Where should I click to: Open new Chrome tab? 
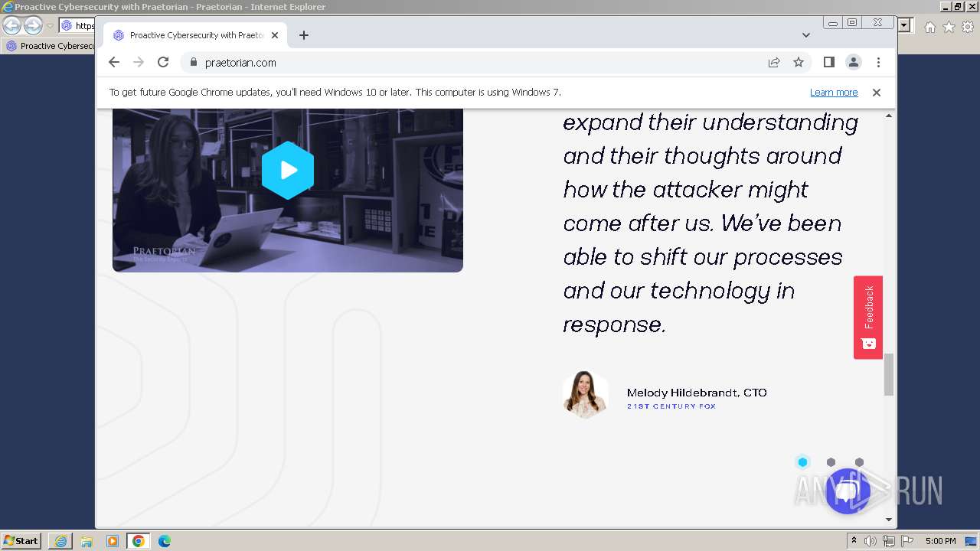point(304,35)
